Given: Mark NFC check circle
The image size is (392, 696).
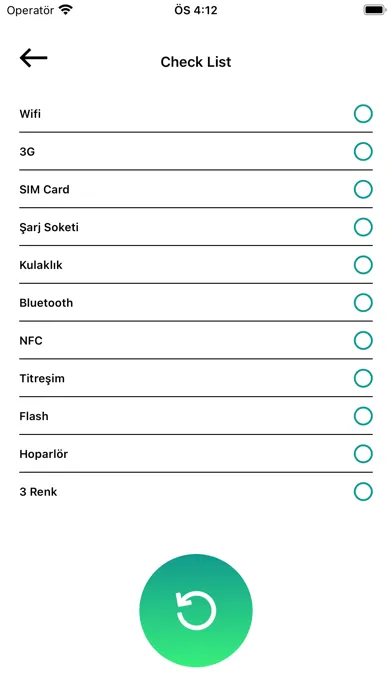Looking at the screenshot, I should tap(363, 341).
